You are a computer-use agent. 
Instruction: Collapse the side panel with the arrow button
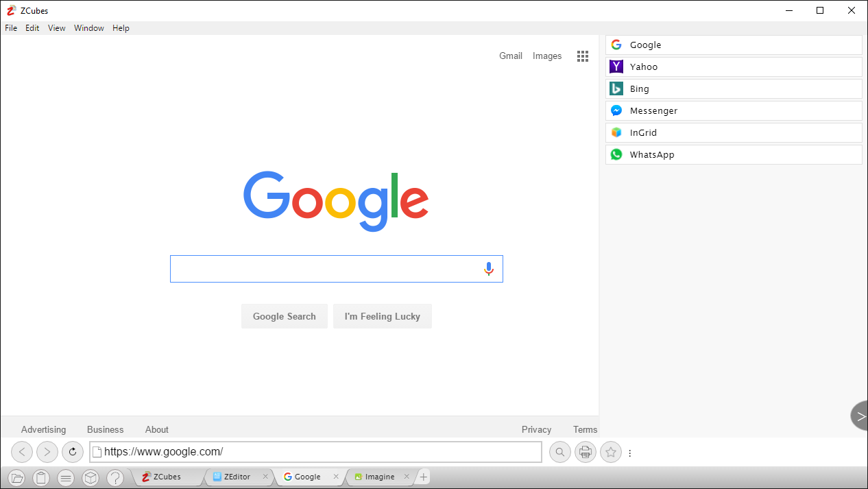(x=860, y=416)
